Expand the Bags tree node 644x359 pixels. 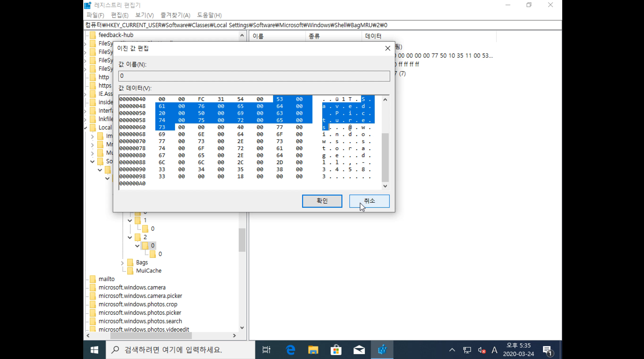122,263
